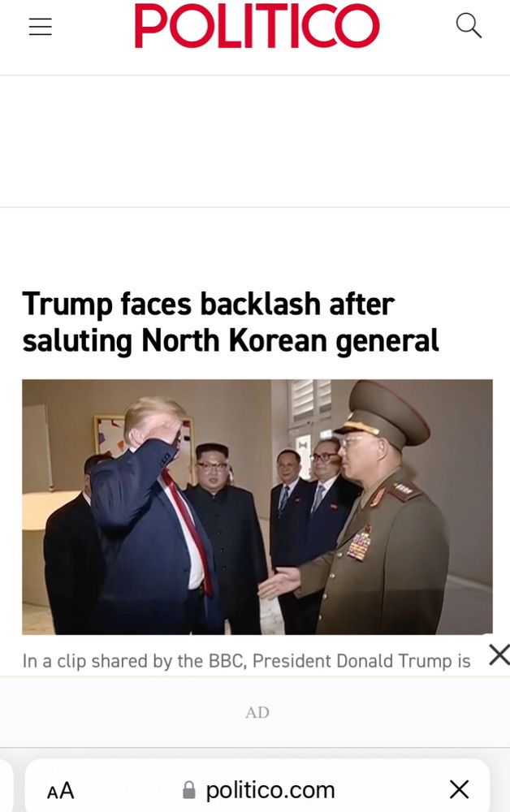The image size is (510, 812).
Task: Open the hamburger navigation menu
Action: [41, 27]
